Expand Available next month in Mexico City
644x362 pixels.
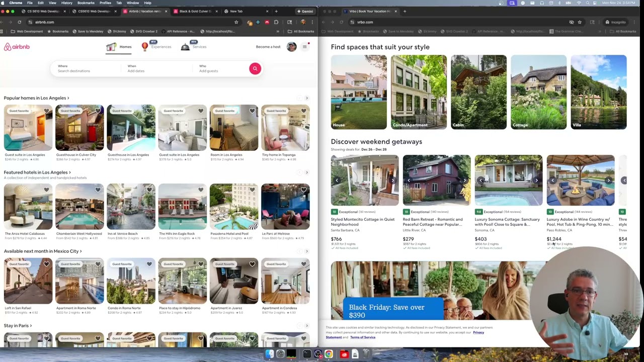pos(43,251)
